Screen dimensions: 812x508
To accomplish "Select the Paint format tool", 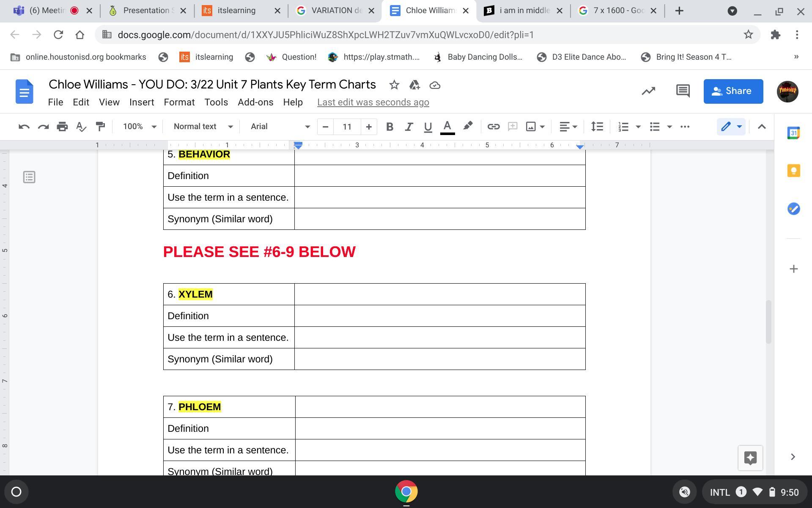I will pos(100,127).
